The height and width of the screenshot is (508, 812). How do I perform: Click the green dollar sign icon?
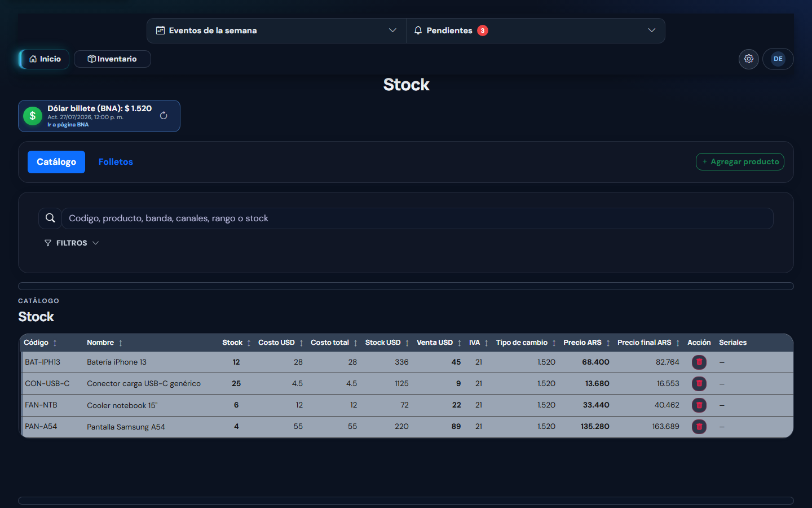coord(33,116)
